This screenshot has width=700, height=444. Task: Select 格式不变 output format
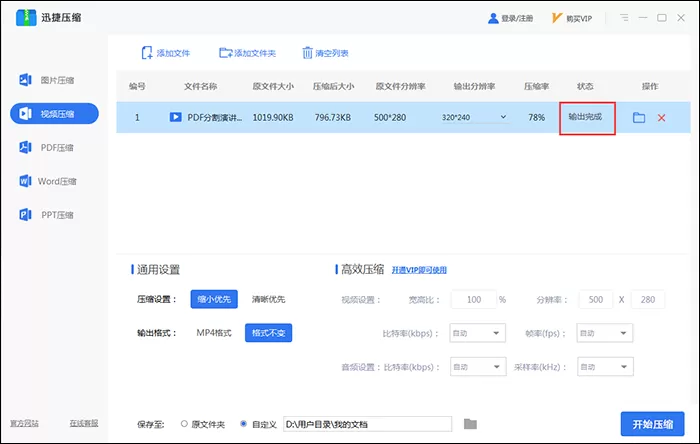pyautogui.click(x=268, y=333)
